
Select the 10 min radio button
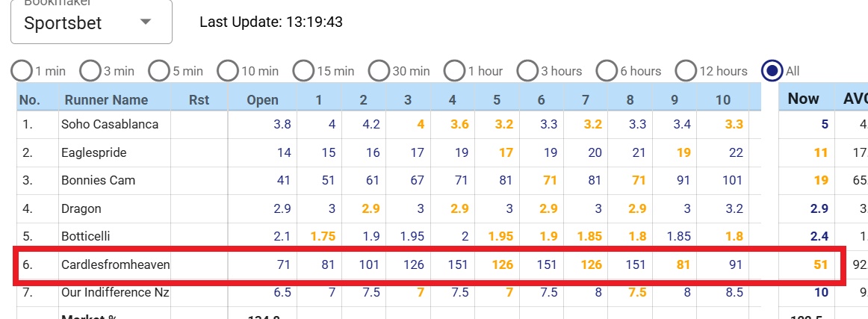click(228, 71)
